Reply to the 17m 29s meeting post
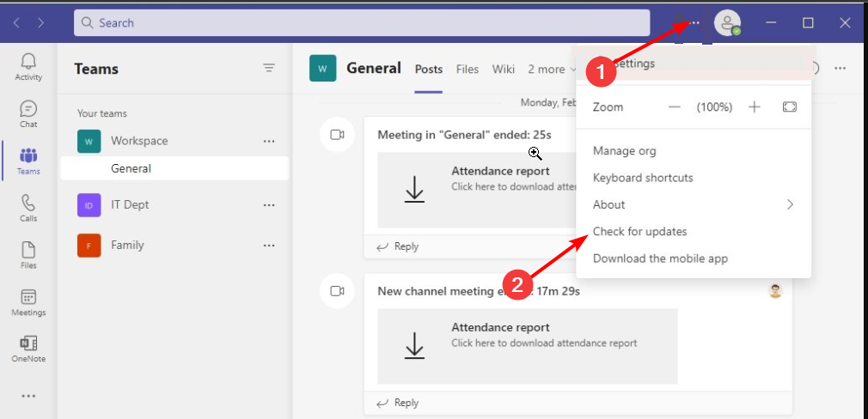The height and width of the screenshot is (419, 868). (397, 403)
